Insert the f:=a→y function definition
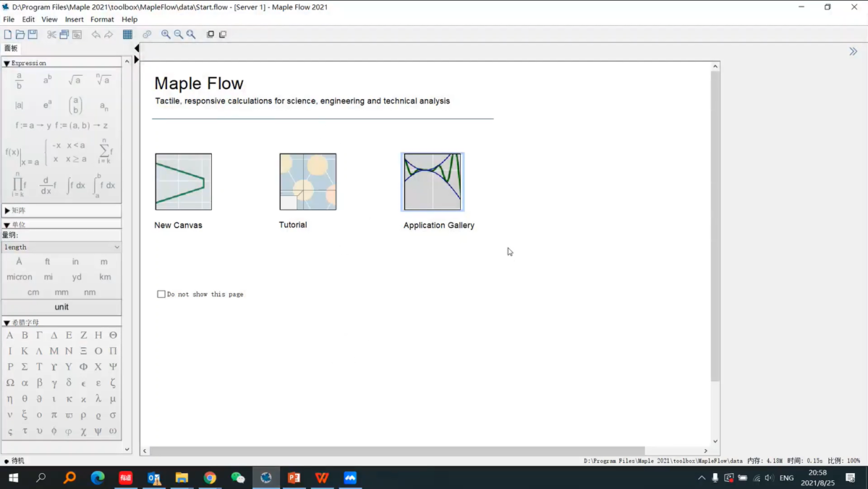This screenshot has width=868, height=489. coord(33,126)
